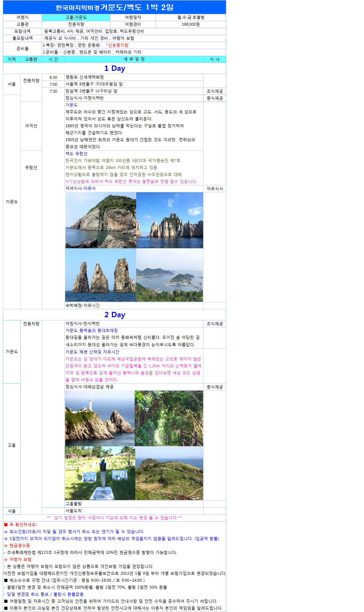Select the '6:30' time cell

click(x=53, y=77)
